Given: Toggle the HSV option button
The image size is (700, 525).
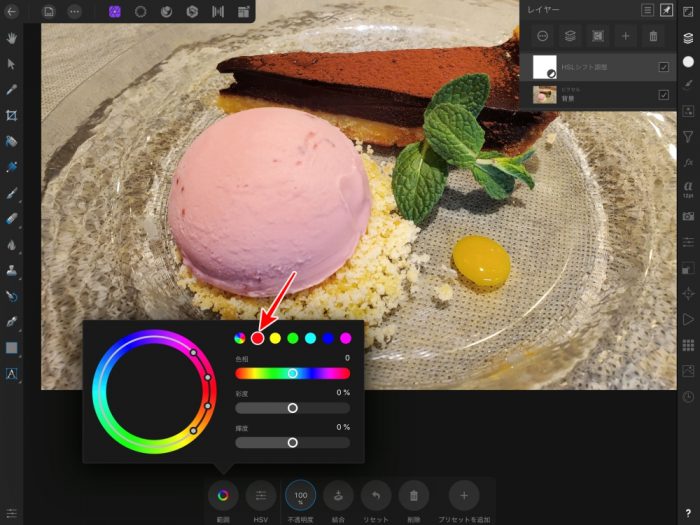Looking at the screenshot, I should [261, 495].
